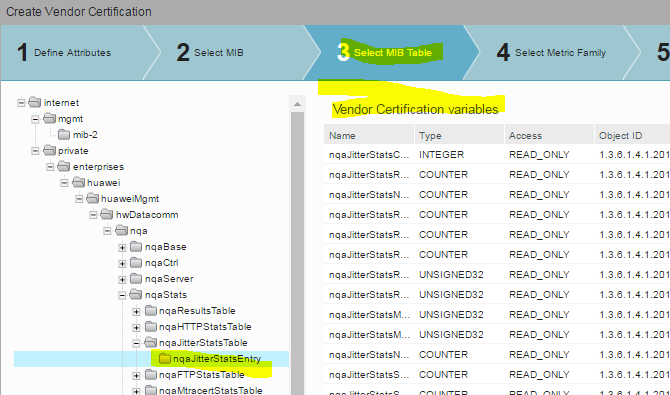Collapse the private tree node
Screen dimensions: 670x395
35,151
